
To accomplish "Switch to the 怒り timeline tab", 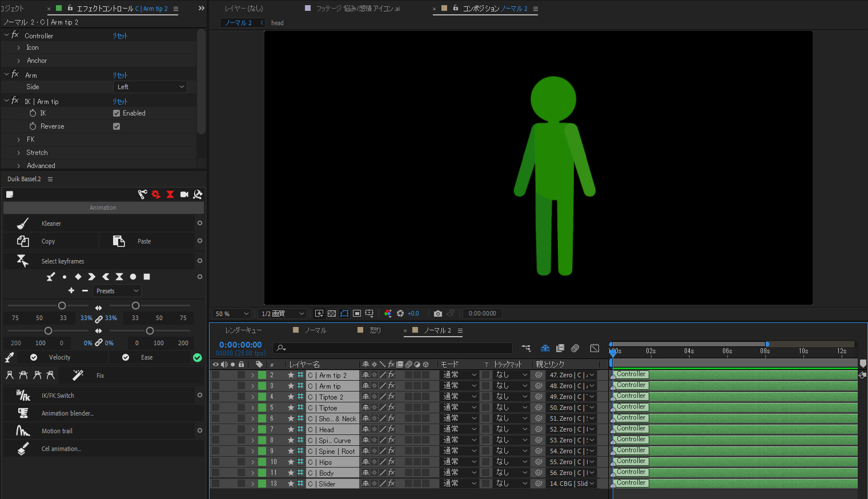I will tap(375, 330).
